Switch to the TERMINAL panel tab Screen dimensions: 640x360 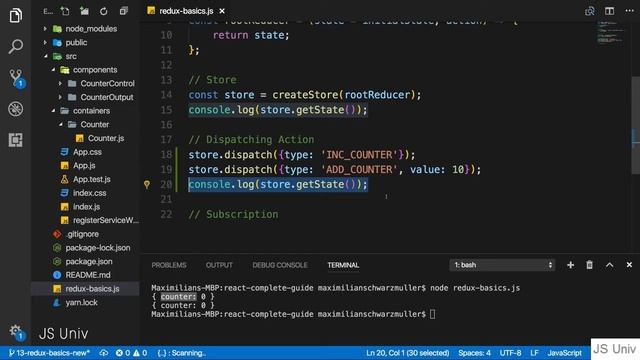pos(343,265)
